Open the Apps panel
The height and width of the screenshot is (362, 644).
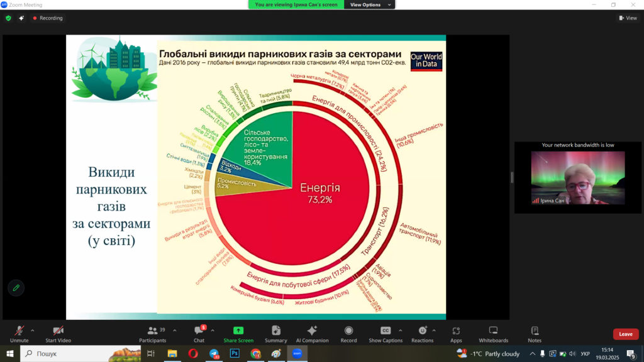(456, 334)
